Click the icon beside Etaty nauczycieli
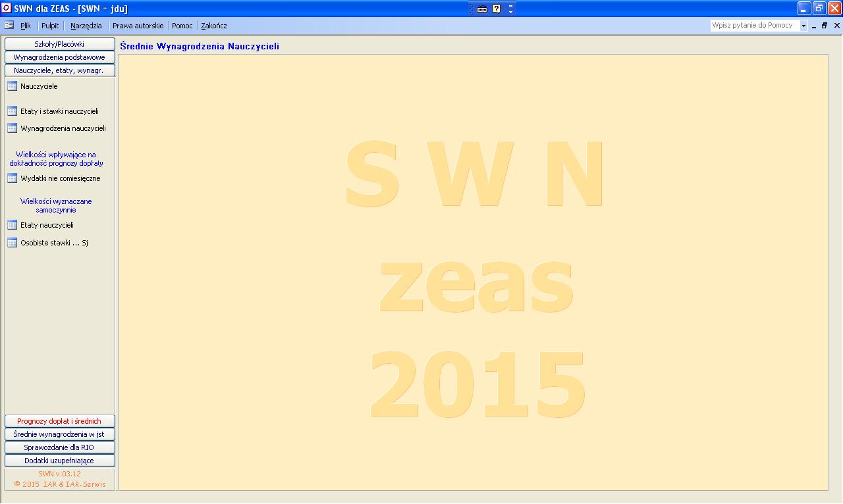 [12, 225]
